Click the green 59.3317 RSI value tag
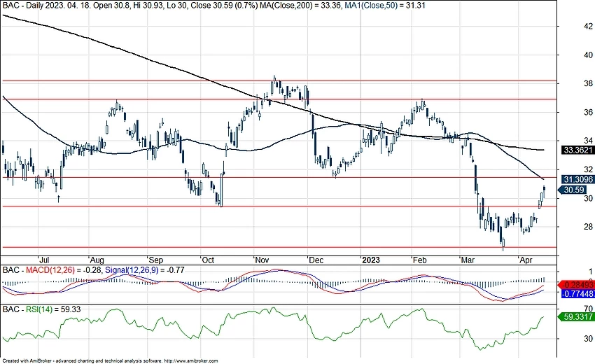 (575, 316)
